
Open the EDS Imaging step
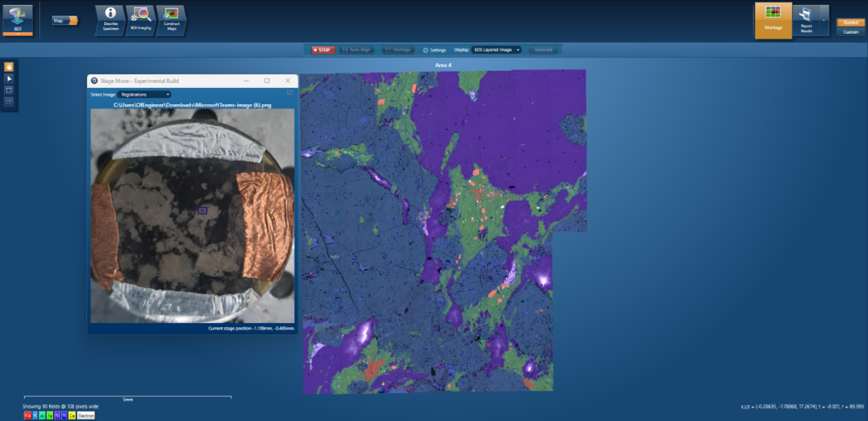click(x=140, y=20)
